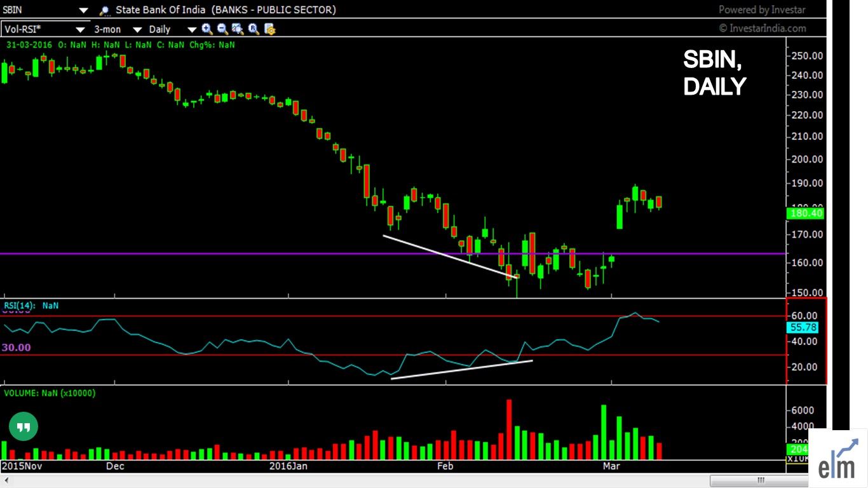Click the State Bank Of India title
Screen dimensions: 868x488
tap(161, 10)
